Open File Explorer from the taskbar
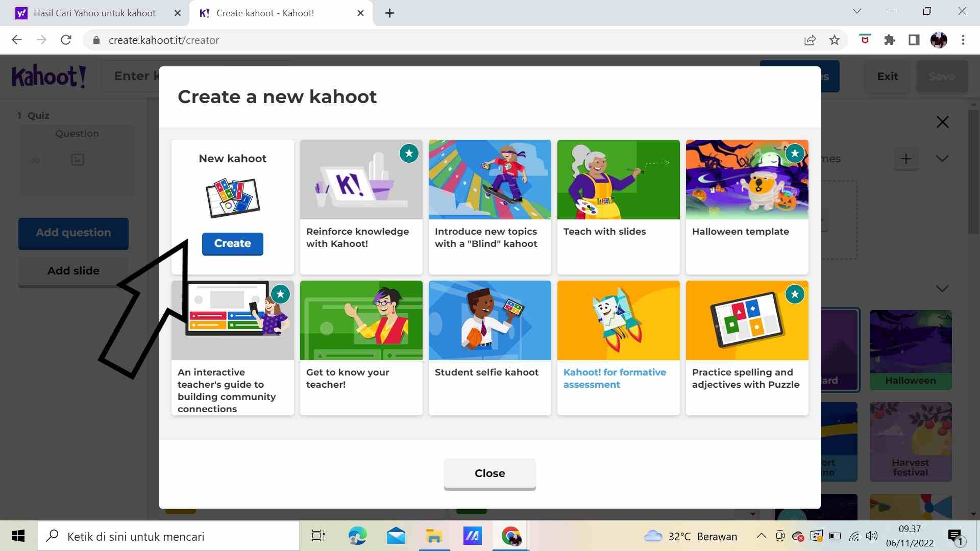The image size is (980, 551). click(x=434, y=536)
